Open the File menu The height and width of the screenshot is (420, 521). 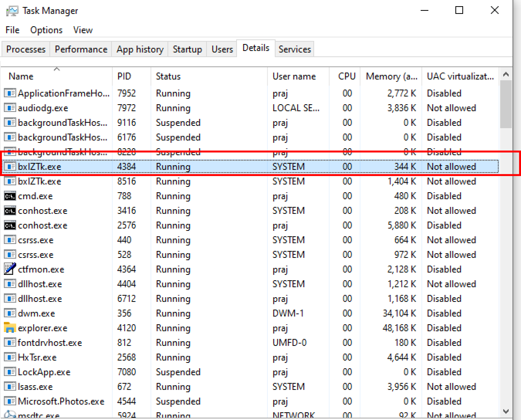click(13, 30)
